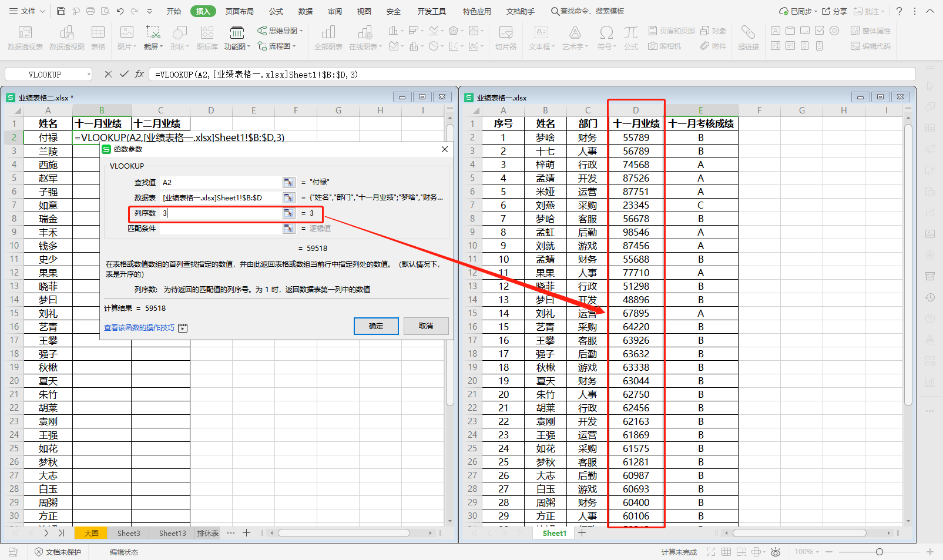Collapse the 数据表 field with its range selector icon
The height and width of the screenshot is (560, 943).
(x=288, y=197)
